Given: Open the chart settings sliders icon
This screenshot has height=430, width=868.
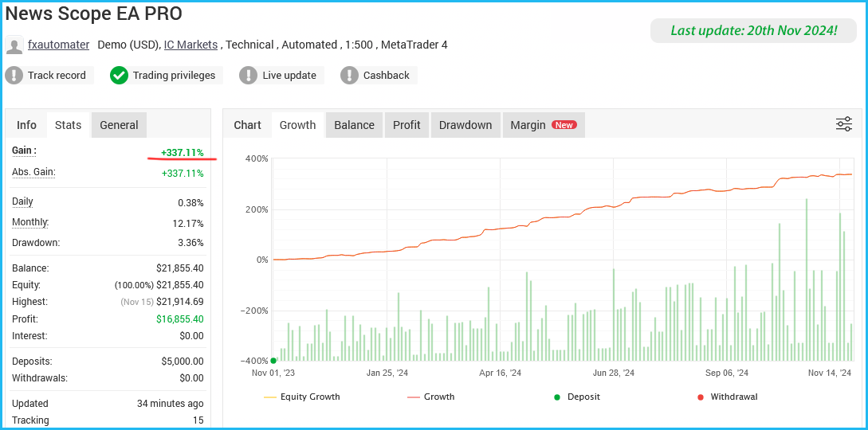Looking at the screenshot, I should pyautogui.click(x=843, y=124).
